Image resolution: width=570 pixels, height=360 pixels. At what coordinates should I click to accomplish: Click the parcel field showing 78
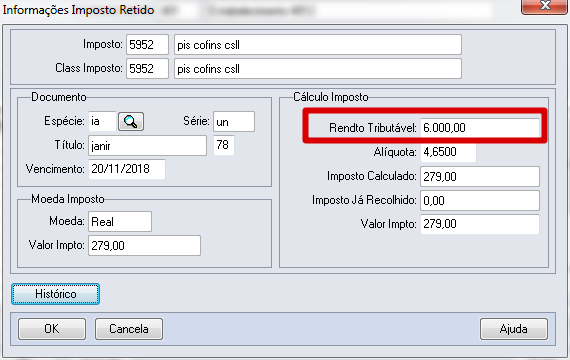point(224,145)
